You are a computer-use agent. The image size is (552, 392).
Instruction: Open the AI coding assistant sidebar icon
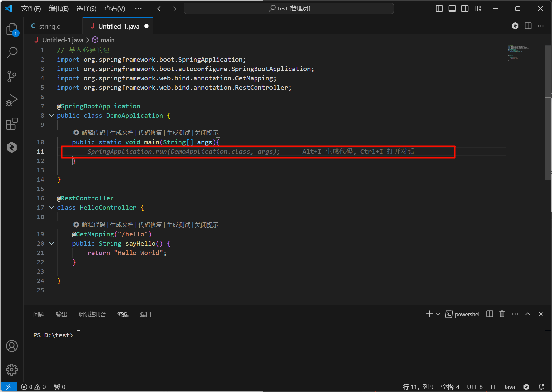(12, 147)
